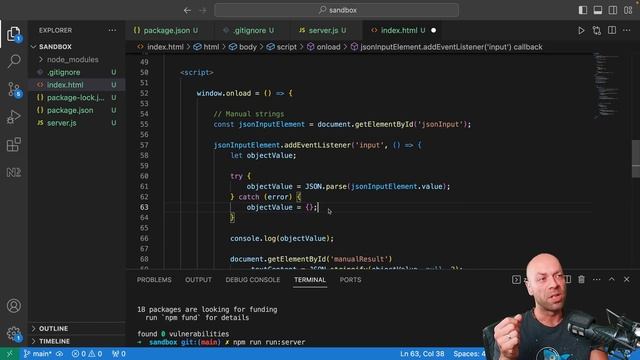The image size is (640, 360).
Task: Select the TERMINAL panel tab
Action: click(310, 280)
